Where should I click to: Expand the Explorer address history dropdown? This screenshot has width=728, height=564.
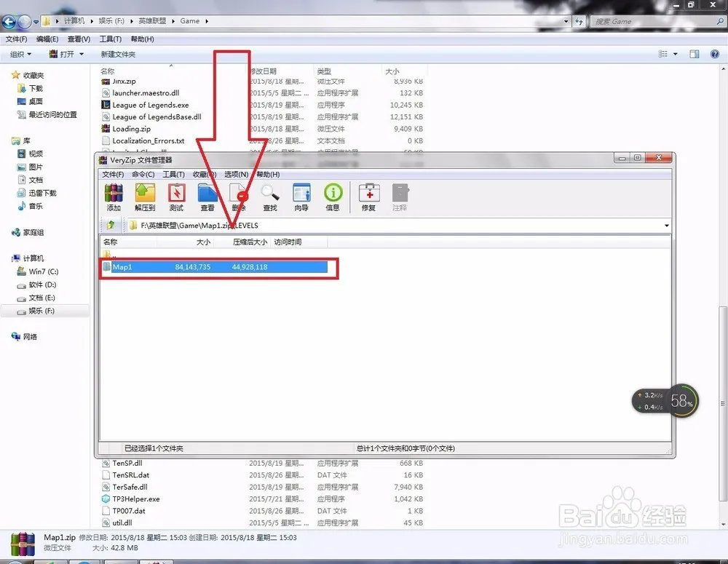tap(566, 21)
